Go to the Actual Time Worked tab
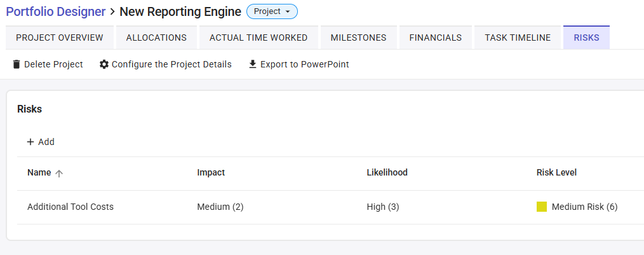The width and height of the screenshot is (644, 255). pyautogui.click(x=258, y=38)
